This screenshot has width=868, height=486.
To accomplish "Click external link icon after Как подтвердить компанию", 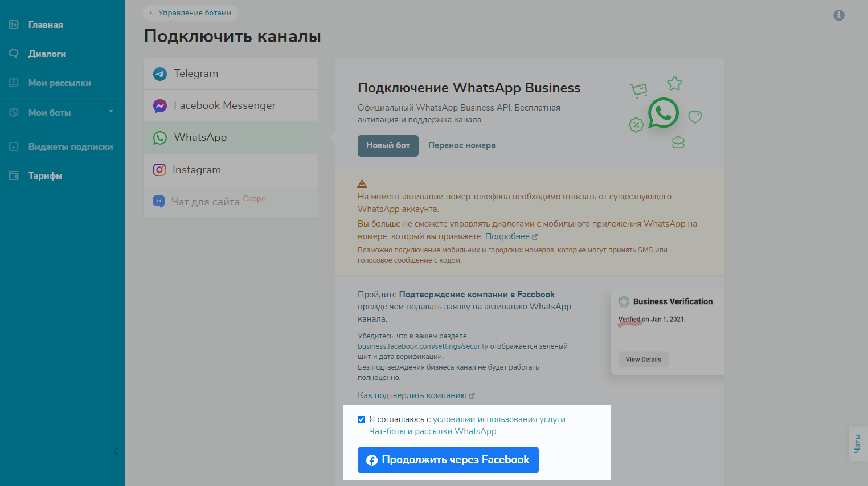I will [x=472, y=396].
